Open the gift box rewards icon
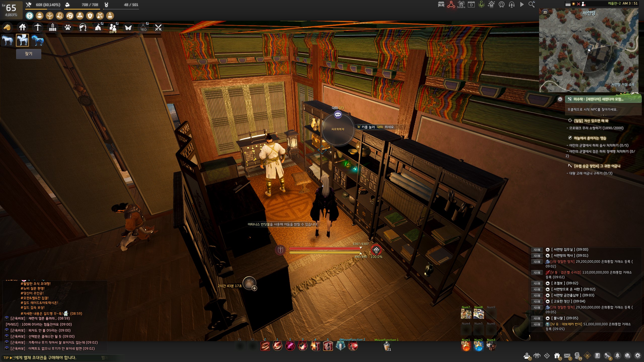 pos(557,356)
